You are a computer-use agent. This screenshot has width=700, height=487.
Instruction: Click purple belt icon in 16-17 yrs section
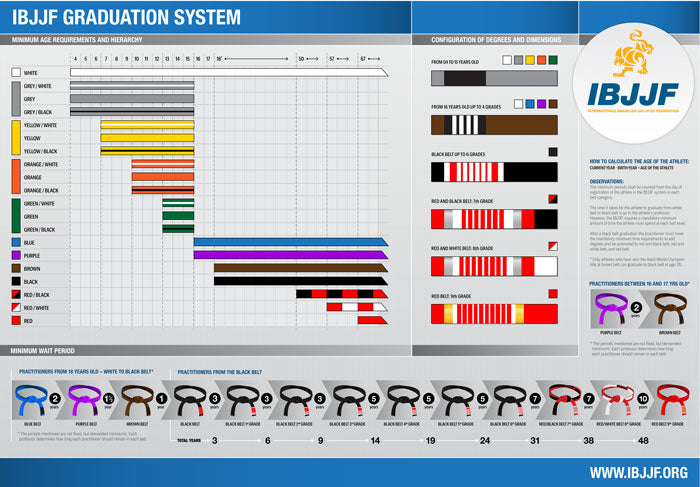click(x=611, y=309)
